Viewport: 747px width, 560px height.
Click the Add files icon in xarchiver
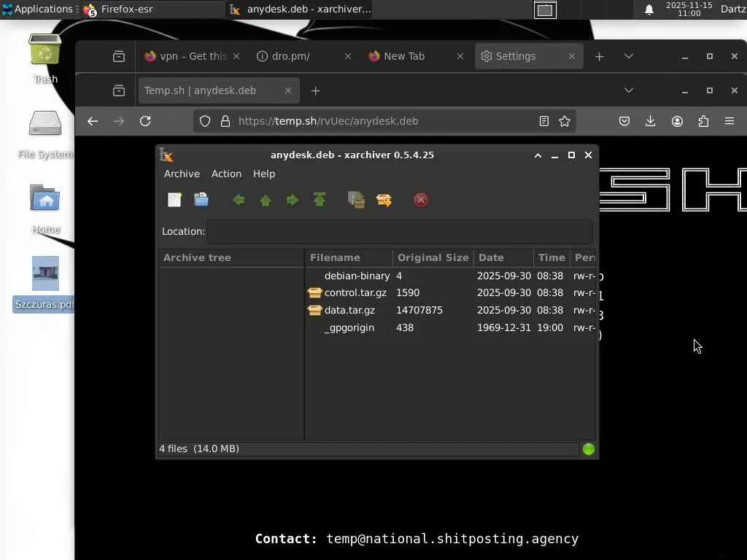[356, 200]
